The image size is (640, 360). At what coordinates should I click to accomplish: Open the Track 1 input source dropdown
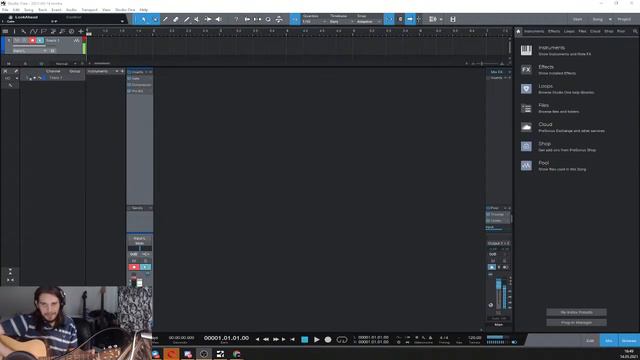(x=30, y=51)
